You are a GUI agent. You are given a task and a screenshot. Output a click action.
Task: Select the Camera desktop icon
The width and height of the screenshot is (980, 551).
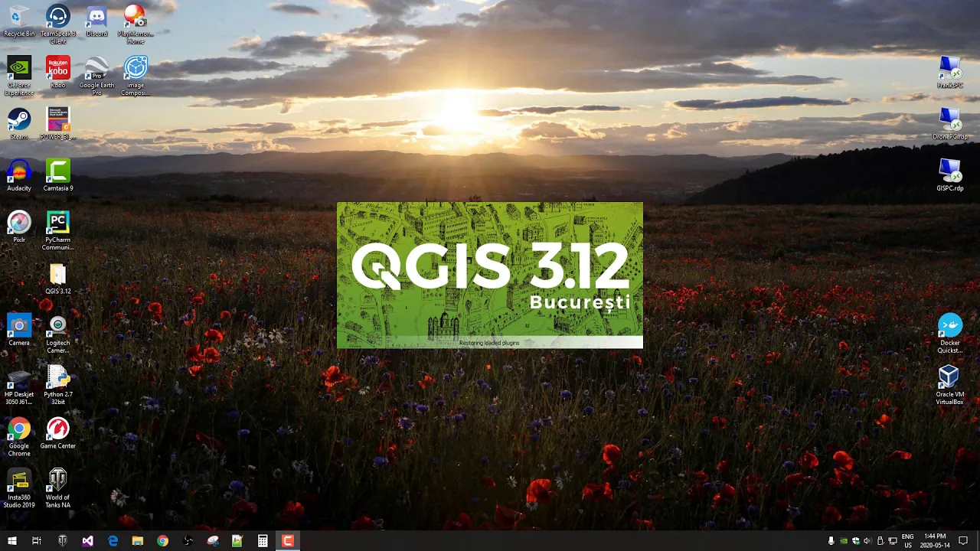point(19,330)
